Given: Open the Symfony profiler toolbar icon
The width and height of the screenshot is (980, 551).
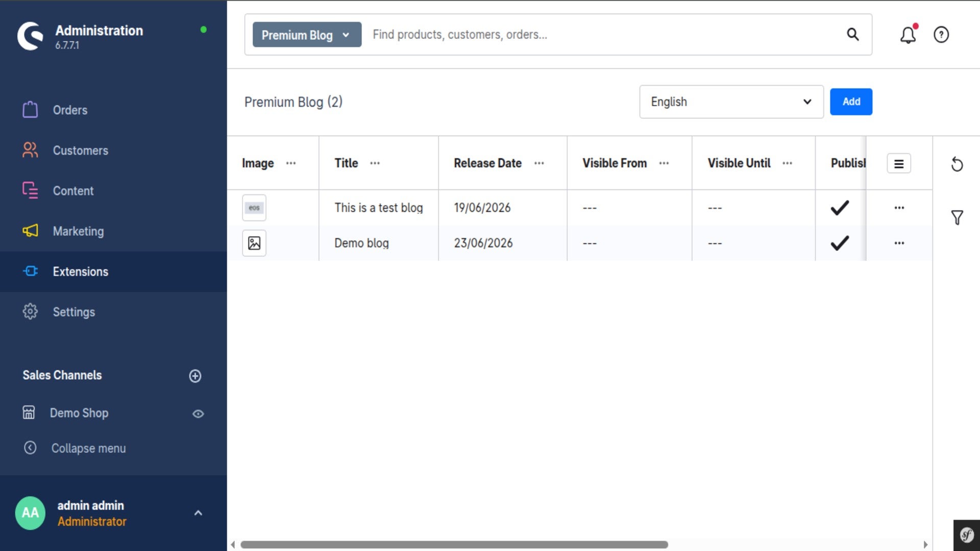Looking at the screenshot, I should 967,535.
